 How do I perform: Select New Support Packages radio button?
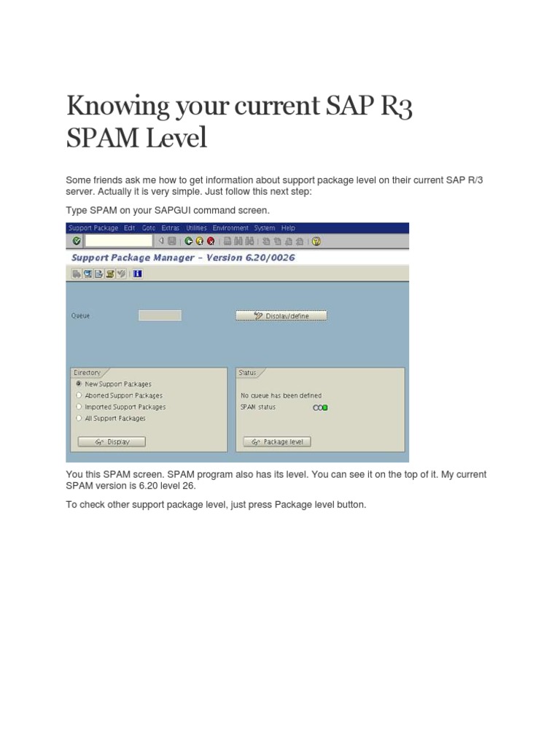[x=79, y=384]
